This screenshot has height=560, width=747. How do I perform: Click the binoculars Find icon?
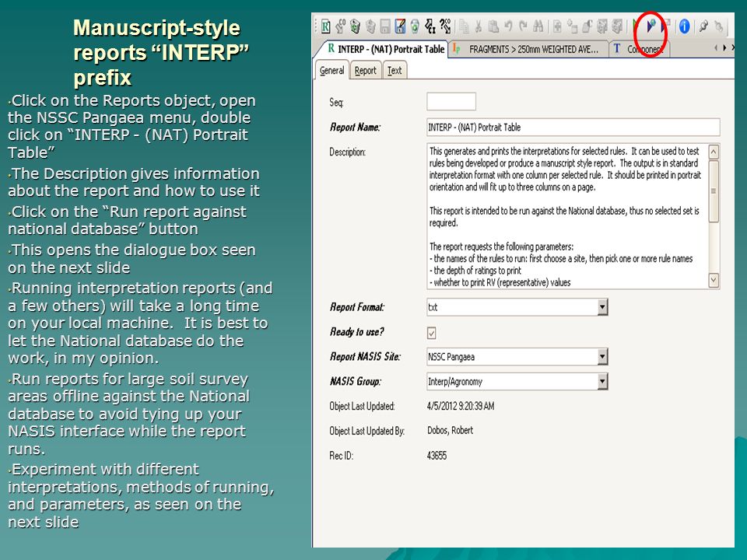(538, 27)
